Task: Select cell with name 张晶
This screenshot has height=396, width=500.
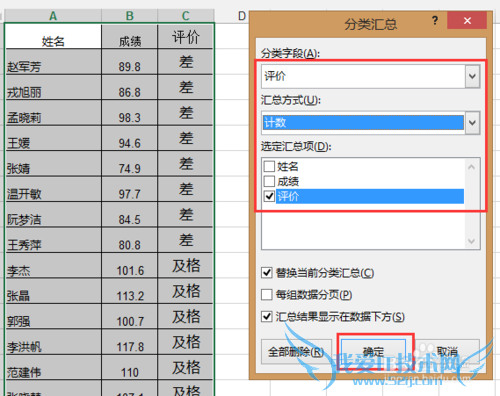Action: 53,291
